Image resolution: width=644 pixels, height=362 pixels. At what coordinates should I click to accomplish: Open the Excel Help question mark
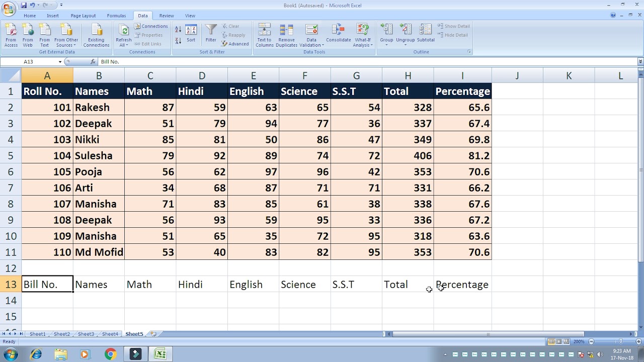coord(613,16)
